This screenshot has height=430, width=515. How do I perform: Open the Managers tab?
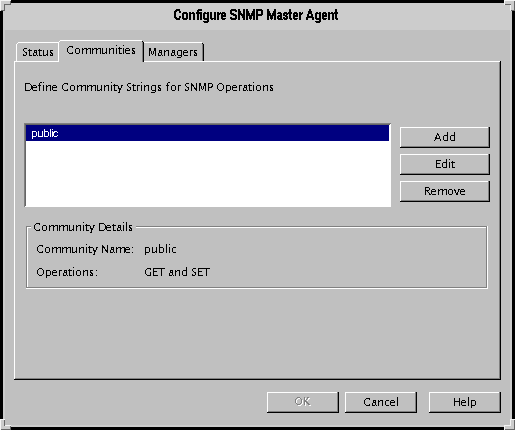pos(173,52)
